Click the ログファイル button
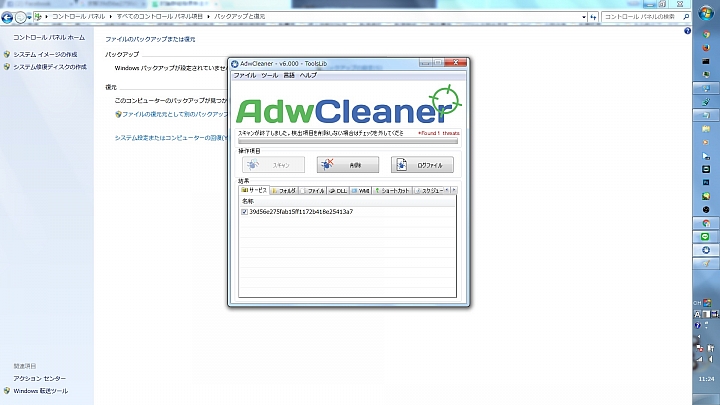The image size is (720, 405). click(x=422, y=165)
